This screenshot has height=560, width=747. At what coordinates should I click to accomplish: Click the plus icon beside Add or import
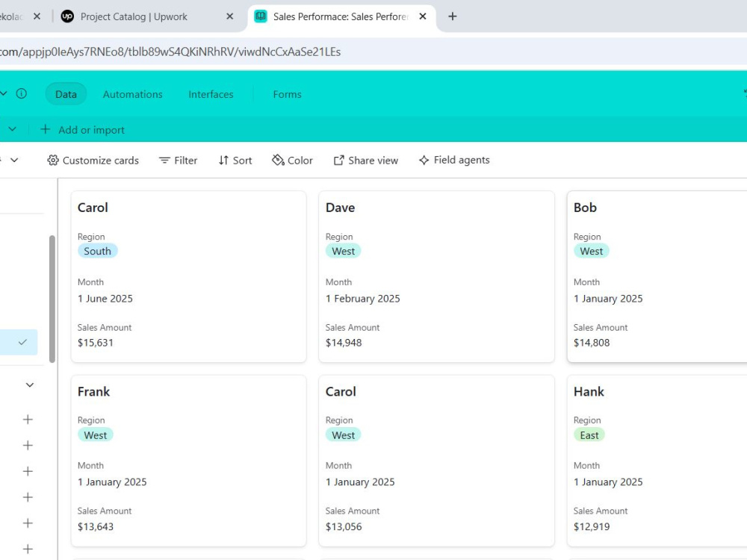click(46, 129)
